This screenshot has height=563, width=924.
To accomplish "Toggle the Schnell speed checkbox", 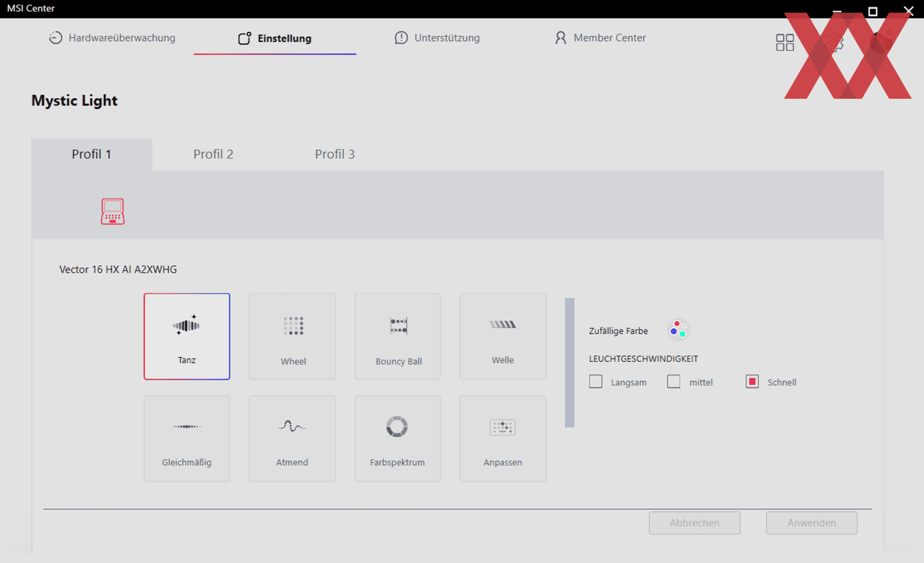I will 752,381.
